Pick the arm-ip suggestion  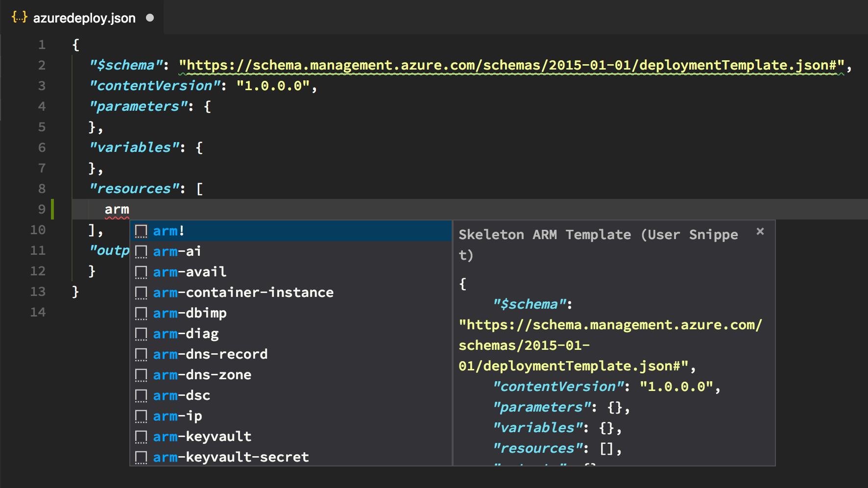pyautogui.click(x=290, y=416)
